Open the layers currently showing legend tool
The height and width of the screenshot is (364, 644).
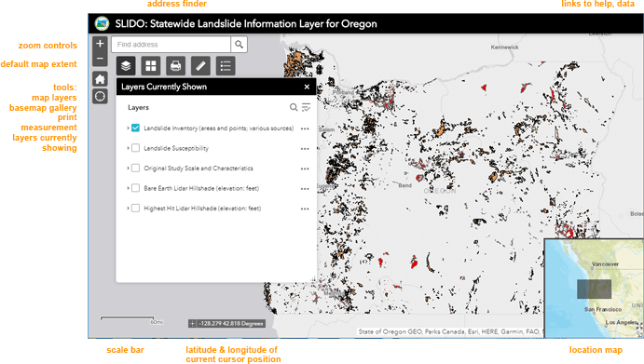click(226, 66)
